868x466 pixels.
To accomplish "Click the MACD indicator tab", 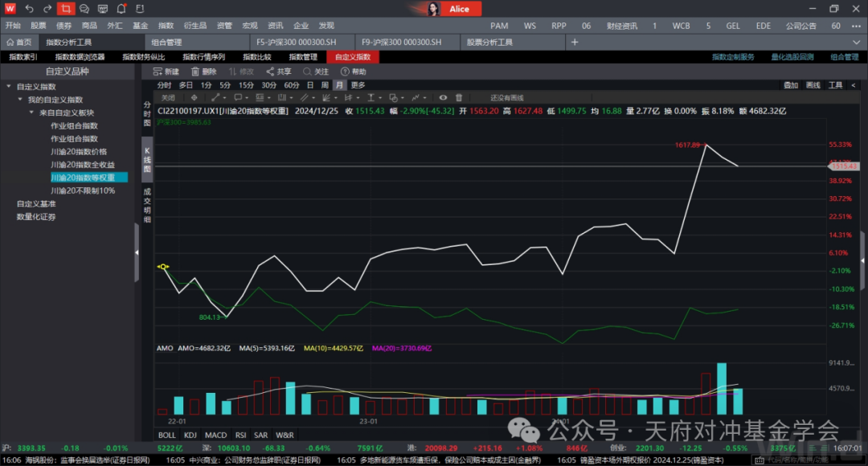I will click(215, 435).
